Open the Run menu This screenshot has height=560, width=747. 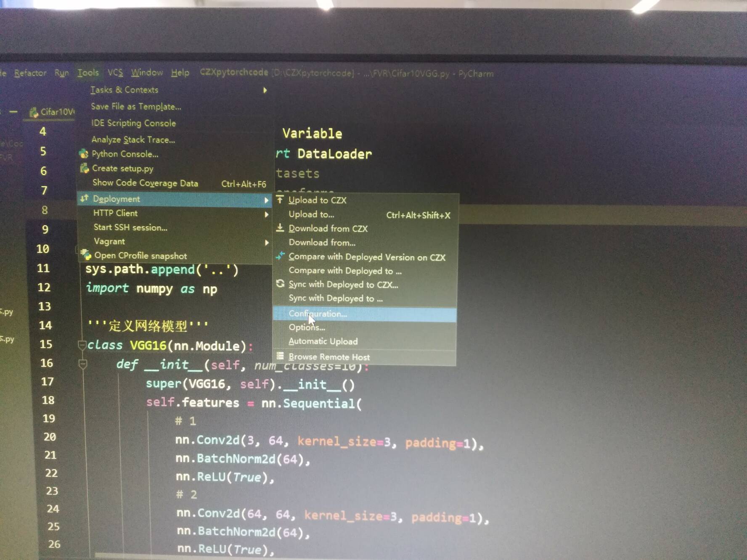61,73
